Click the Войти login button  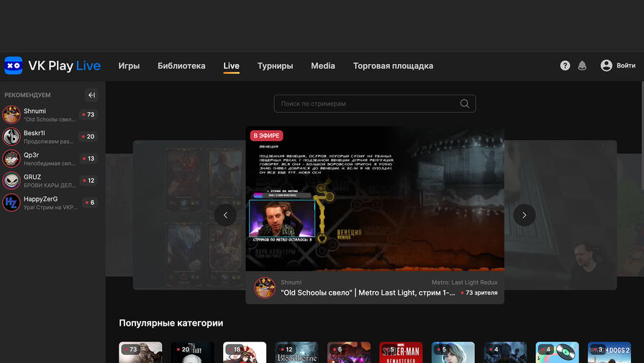click(x=625, y=65)
